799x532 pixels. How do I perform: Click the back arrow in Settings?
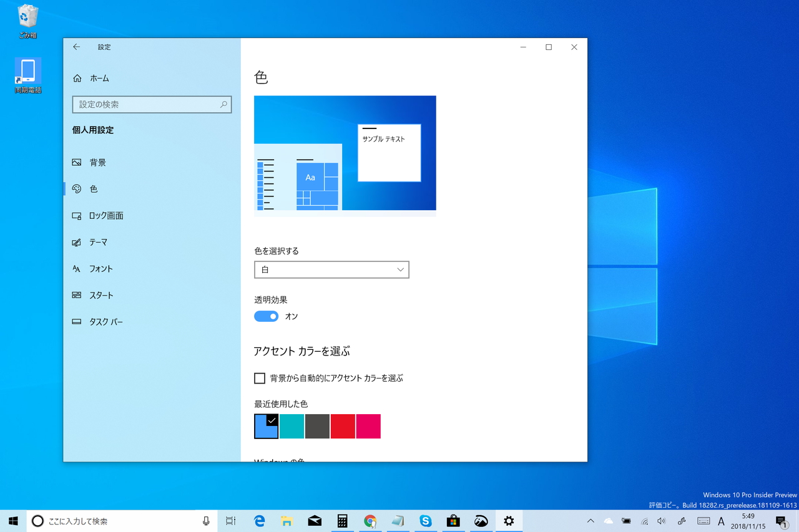click(76, 47)
